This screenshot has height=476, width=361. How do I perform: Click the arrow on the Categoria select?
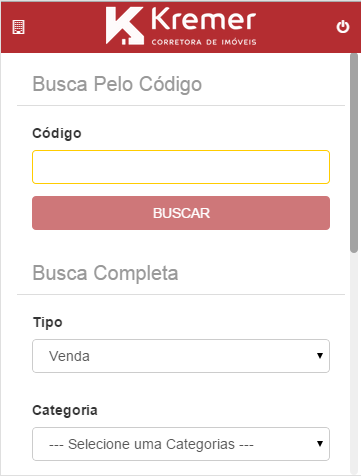(x=320, y=444)
